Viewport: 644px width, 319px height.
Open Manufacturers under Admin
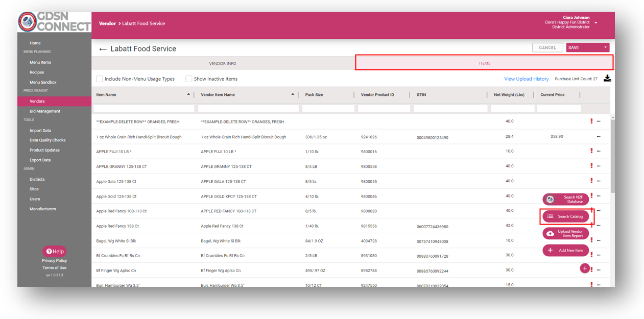43,209
